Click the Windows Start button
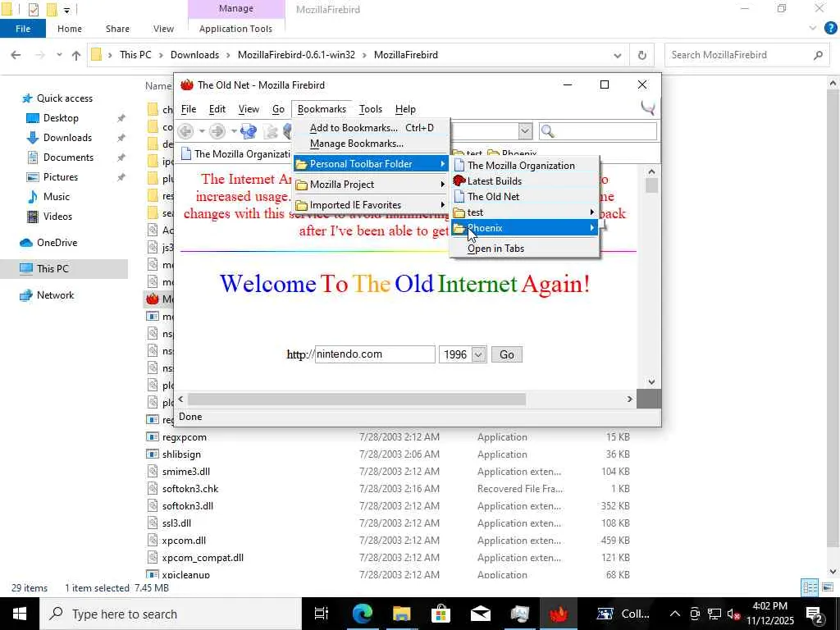Screen dimensions: 840x630 (x=20, y=614)
